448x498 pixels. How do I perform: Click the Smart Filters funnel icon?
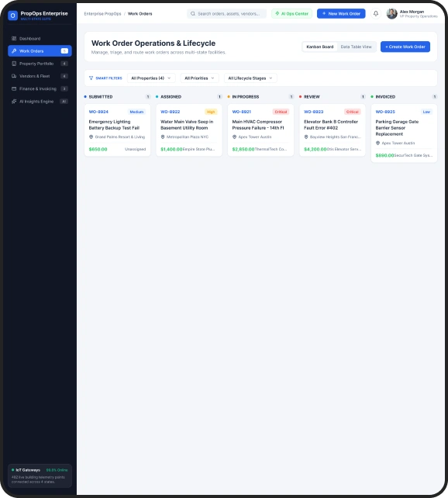pyautogui.click(x=91, y=78)
